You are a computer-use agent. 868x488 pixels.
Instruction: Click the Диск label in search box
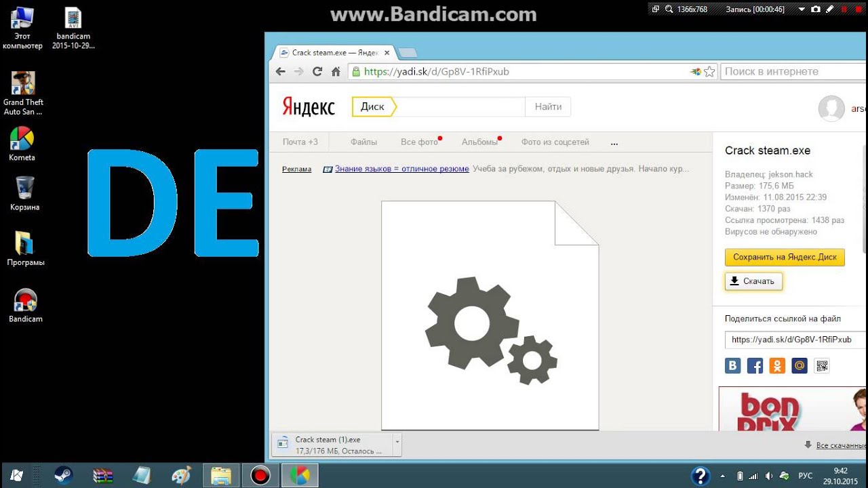point(372,107)
